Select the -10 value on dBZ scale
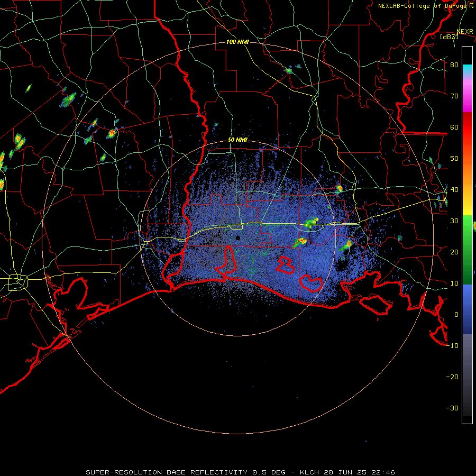Viewport: 476px width, 476px height. 452,346
